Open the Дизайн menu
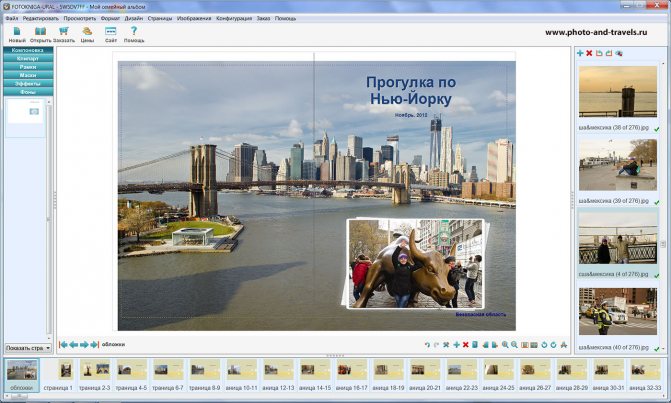671x403 pixels. [x=134, y=18]
